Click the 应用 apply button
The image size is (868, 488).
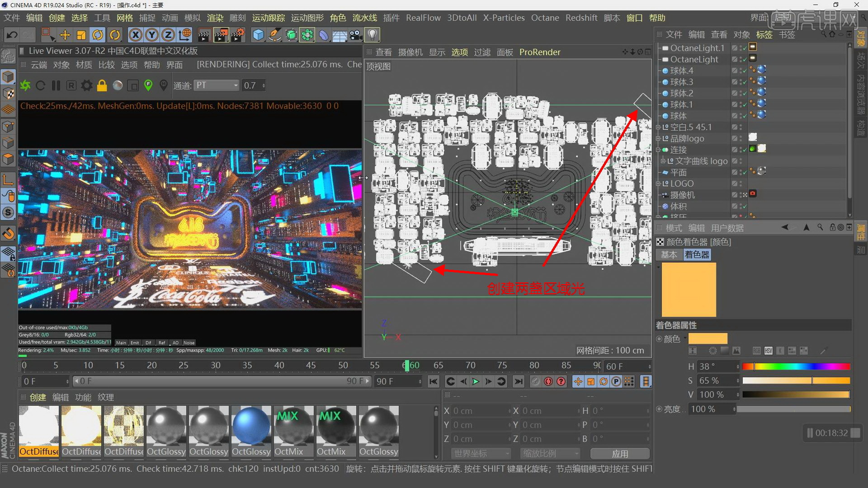[620, 454]
